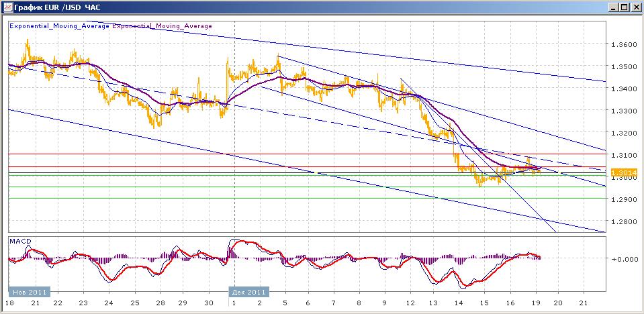644x314 pixels.
Task: Click date label 24 on time axis
Action: tap(109, 303)
